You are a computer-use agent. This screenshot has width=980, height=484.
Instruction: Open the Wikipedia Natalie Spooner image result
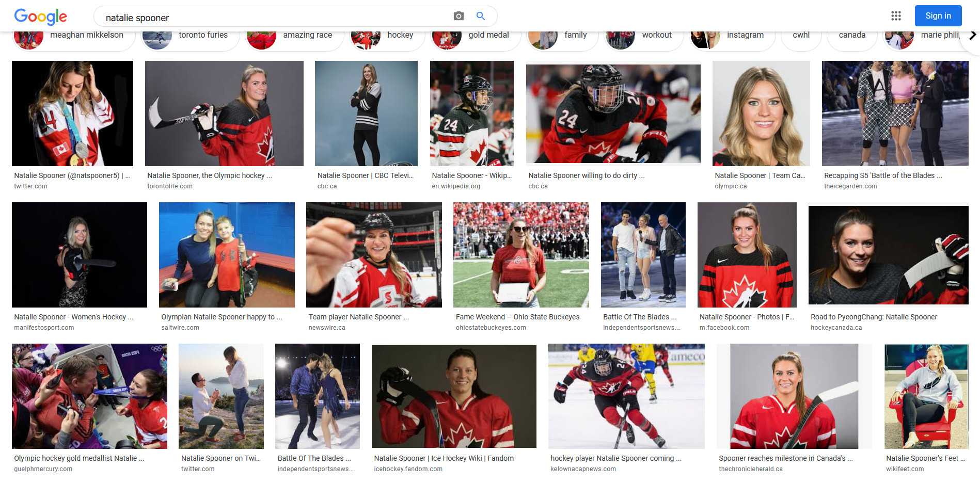(x=472, y=114)
